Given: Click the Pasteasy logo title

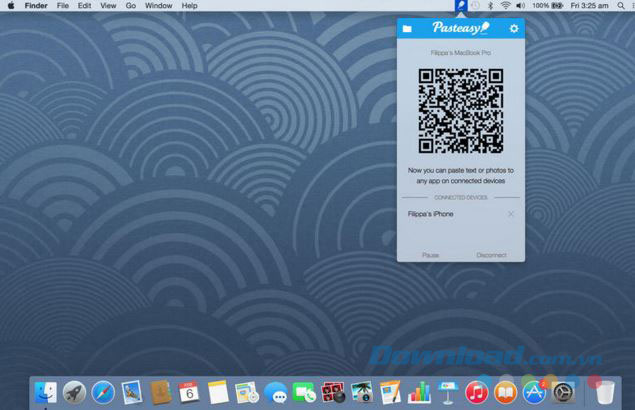Looking at the screenshot, I should pyautogui.click(x=461, y=28).
